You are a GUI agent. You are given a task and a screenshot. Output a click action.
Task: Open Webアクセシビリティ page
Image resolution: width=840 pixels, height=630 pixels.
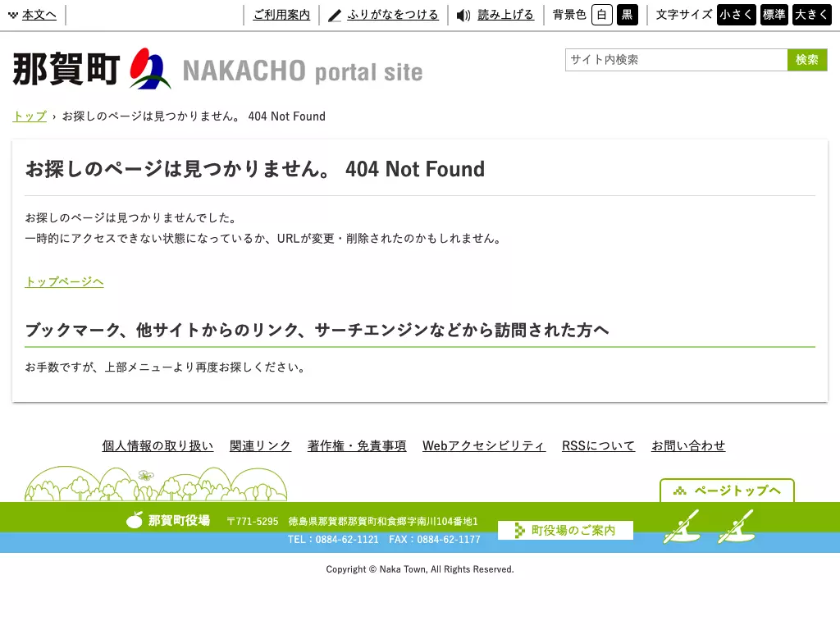(484, 445)
